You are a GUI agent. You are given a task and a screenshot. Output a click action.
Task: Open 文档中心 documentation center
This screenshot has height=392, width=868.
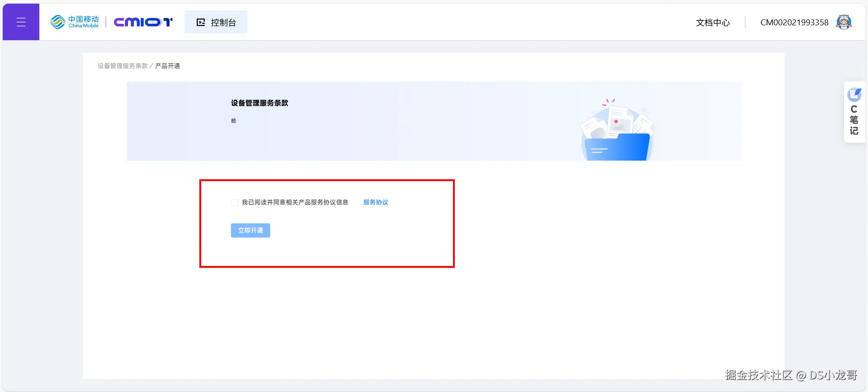tap(712, 23)
